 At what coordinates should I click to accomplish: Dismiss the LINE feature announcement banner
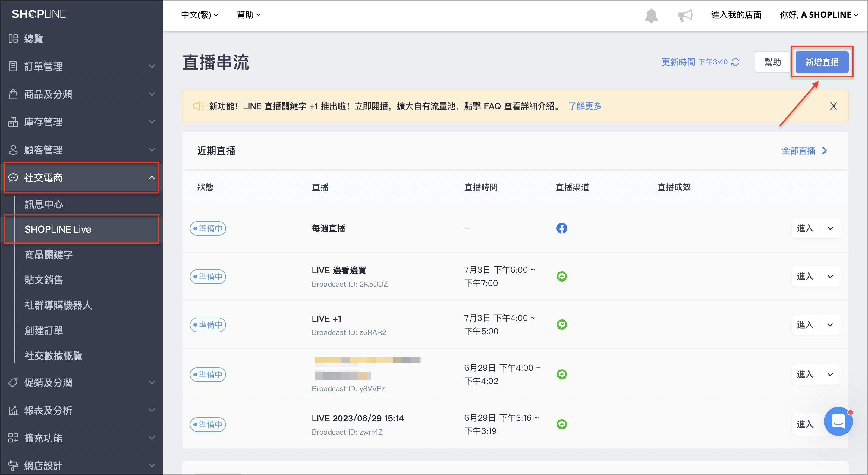pyautogui.click(x=833, y=106)
